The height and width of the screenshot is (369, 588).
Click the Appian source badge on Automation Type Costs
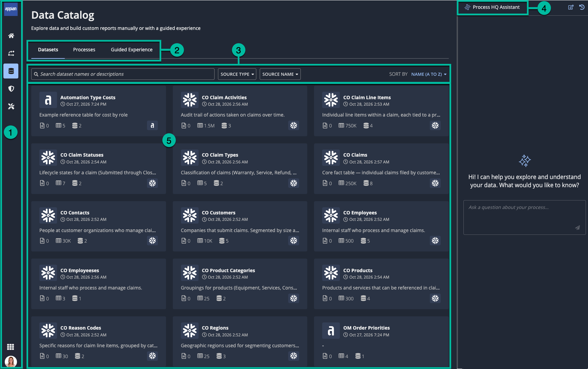point(152,125)
